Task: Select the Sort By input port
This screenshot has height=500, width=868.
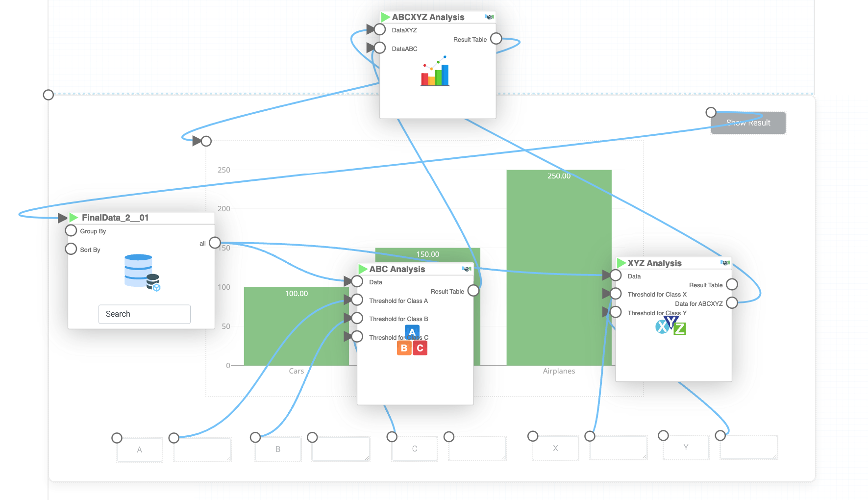Action: point(71,249)
